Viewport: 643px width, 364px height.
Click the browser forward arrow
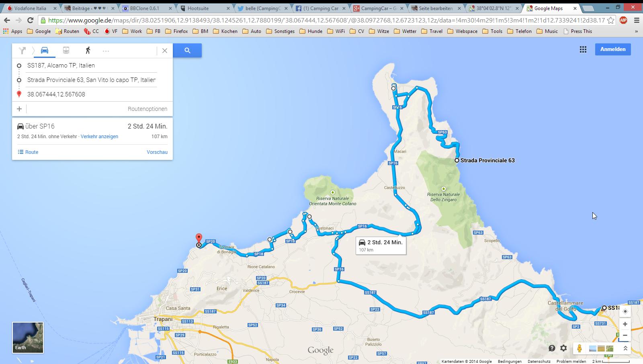(18, 20)
